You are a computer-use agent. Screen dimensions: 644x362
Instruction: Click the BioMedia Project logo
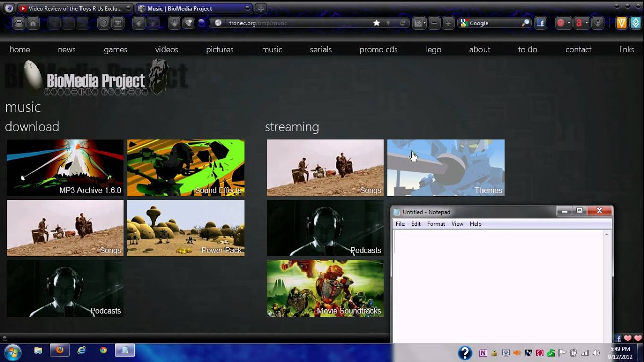(x=96, y=78)
